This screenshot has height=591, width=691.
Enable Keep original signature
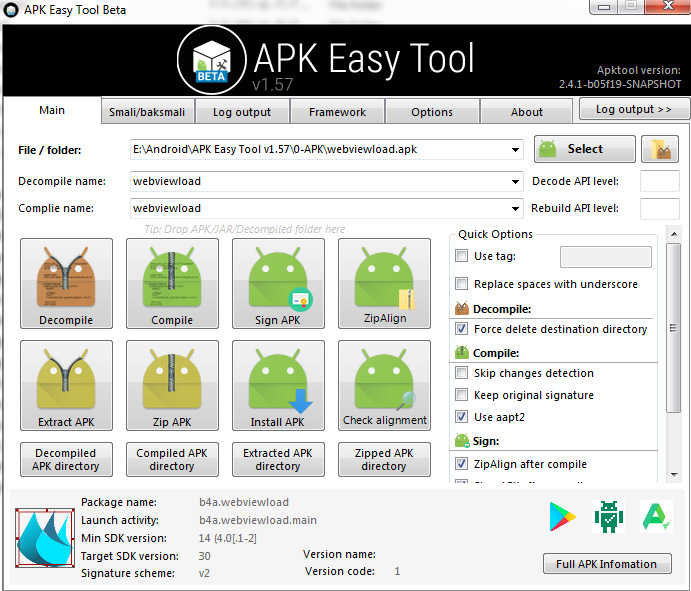point(461,394)
